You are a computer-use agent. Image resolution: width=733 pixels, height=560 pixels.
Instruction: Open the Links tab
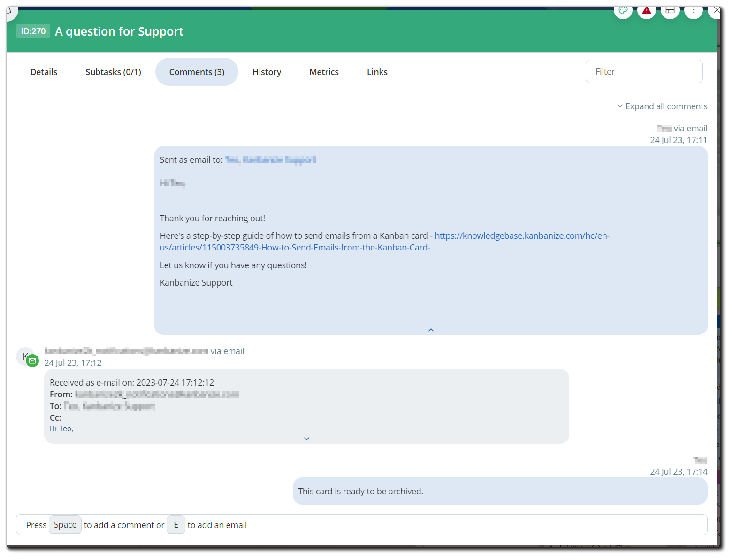click(x=377, y=72)
